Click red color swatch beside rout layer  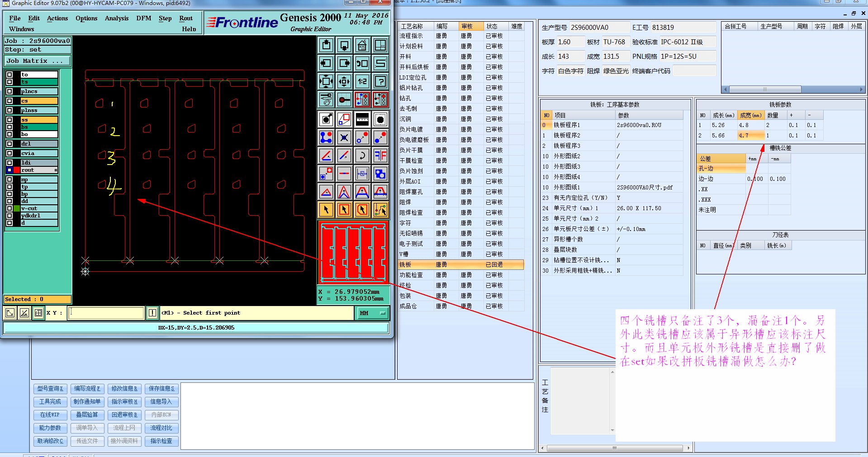17,170
